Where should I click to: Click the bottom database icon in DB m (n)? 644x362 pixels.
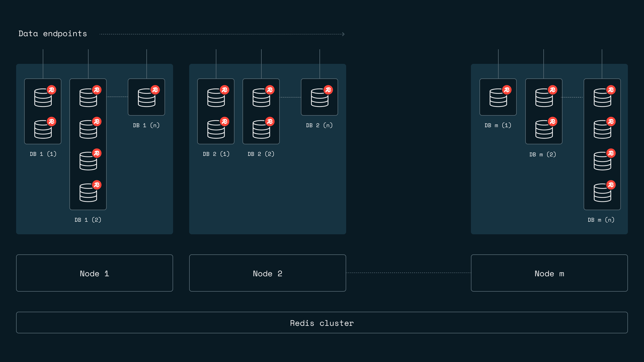click(605, 191)
